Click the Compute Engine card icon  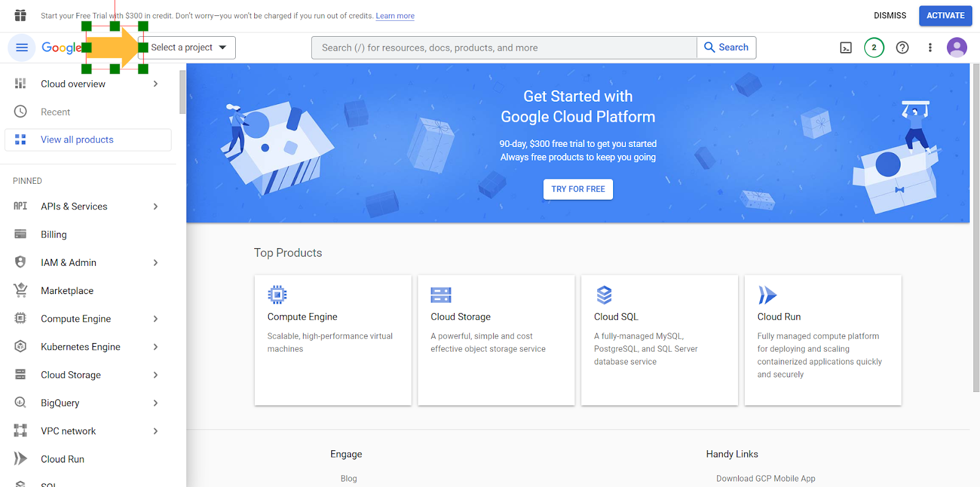(277, 295)
